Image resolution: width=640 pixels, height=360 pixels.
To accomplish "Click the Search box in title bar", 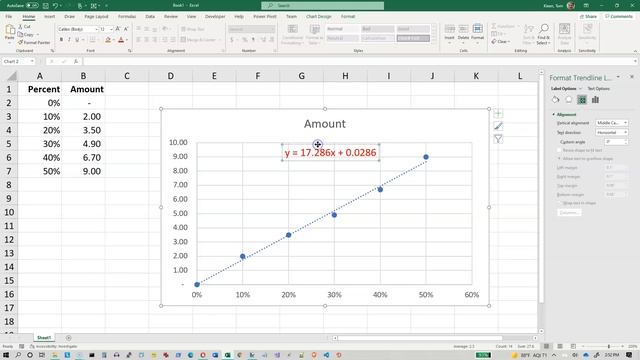I will [x=322, y=5].
